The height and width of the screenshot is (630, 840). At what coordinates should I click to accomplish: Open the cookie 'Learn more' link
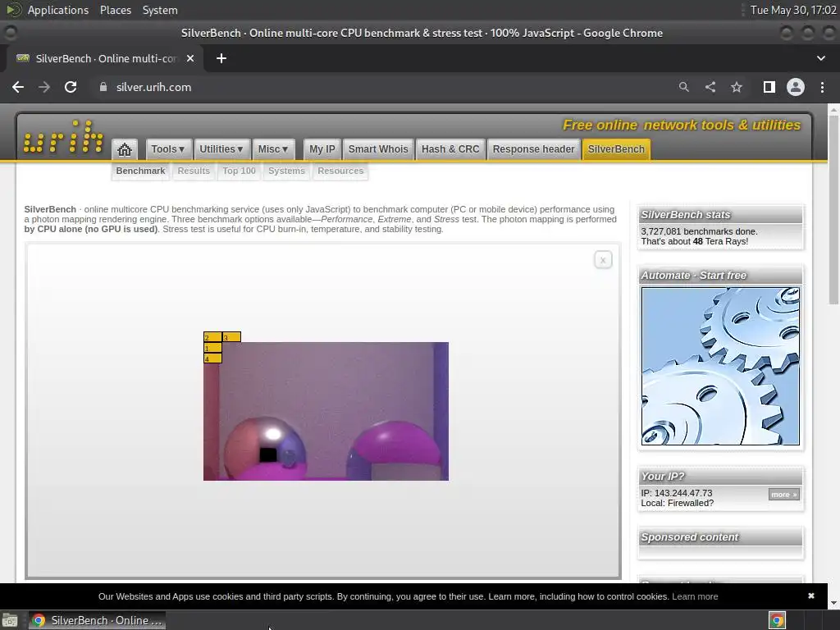695,596
